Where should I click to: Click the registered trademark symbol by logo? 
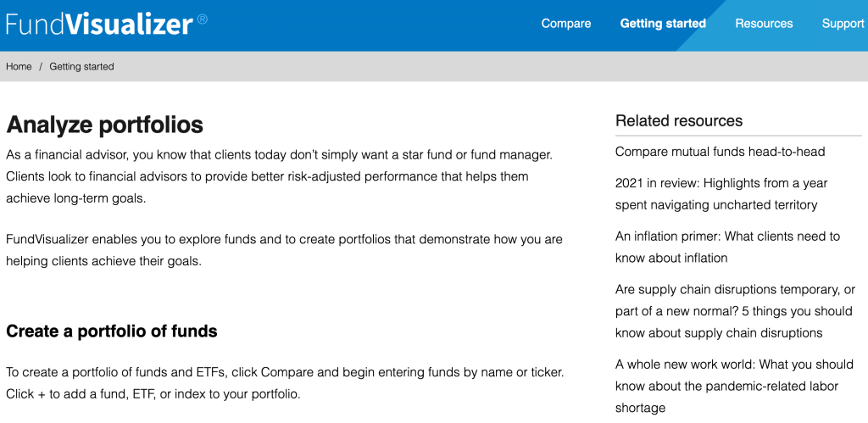(202, 19)
